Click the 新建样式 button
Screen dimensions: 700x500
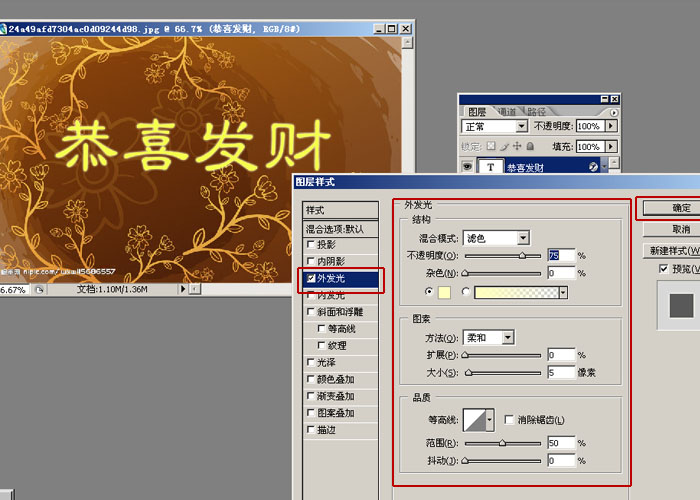click(x=671, y=250)
